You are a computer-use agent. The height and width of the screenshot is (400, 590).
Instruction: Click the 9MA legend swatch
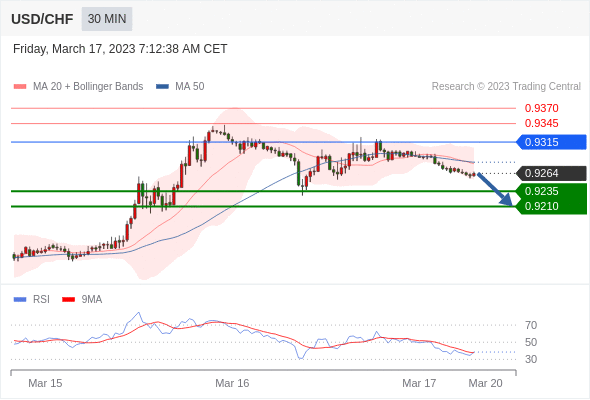(x=68, y=300)
